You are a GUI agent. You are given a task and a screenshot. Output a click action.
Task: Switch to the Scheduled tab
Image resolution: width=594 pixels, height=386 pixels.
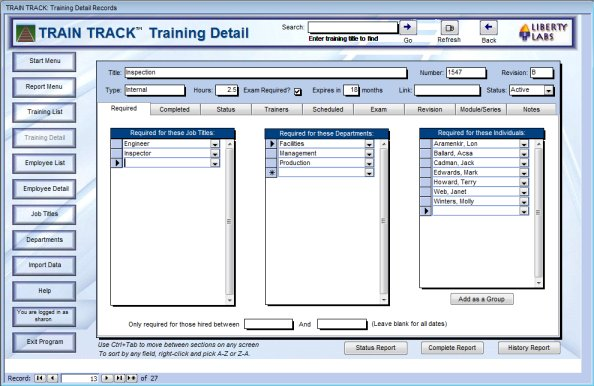(x=328, y=109)
